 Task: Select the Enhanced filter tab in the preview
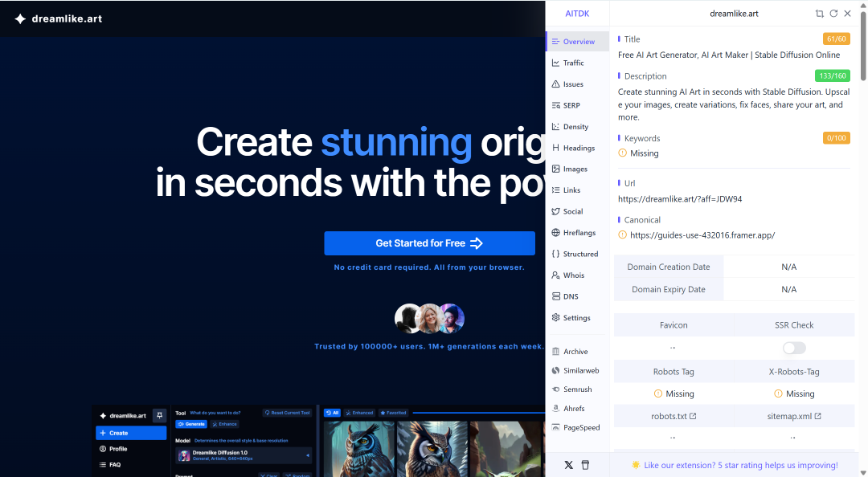click(x=359, y=413)
